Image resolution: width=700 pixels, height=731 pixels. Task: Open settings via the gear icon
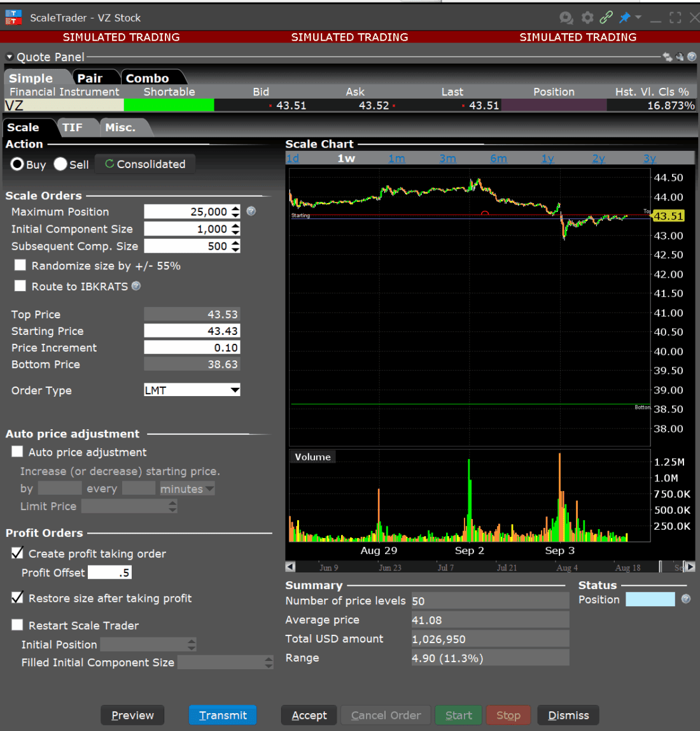587,18
